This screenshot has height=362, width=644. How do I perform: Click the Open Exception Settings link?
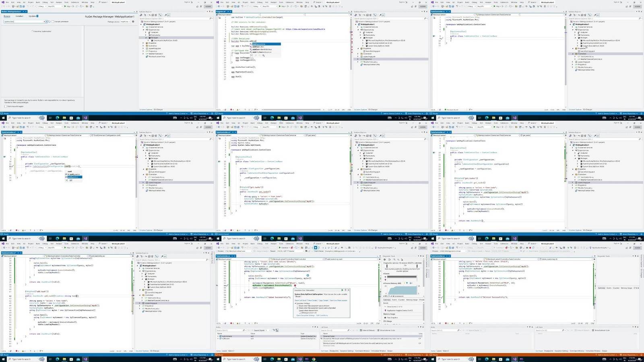click(305, 315)
